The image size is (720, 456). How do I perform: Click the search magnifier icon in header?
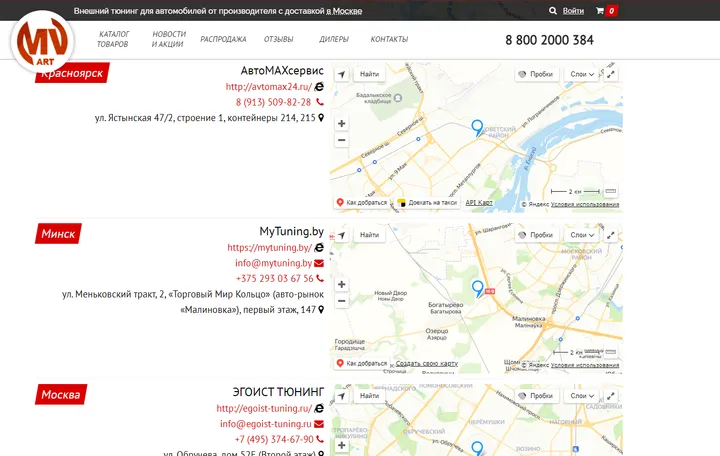pos(552,11)
